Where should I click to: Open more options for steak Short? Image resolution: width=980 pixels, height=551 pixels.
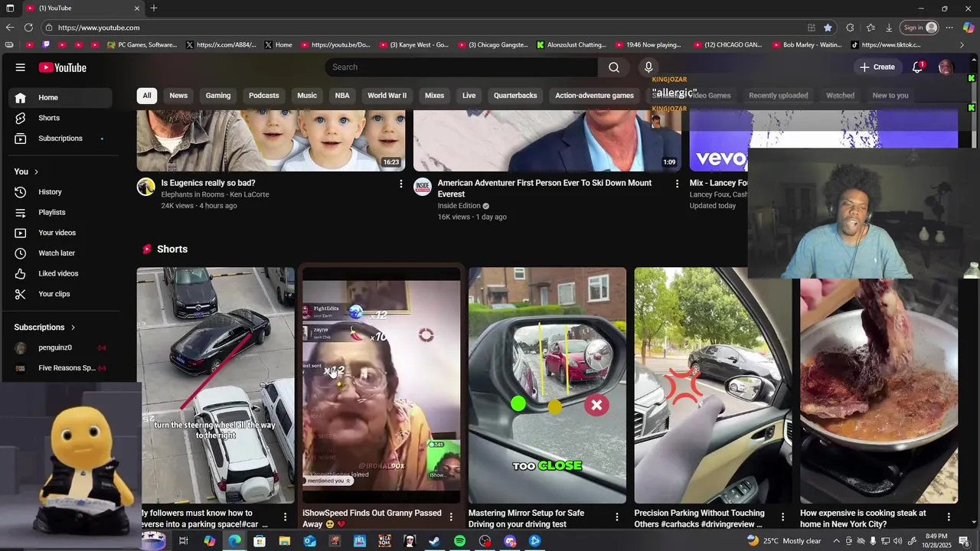coord(949,517)
